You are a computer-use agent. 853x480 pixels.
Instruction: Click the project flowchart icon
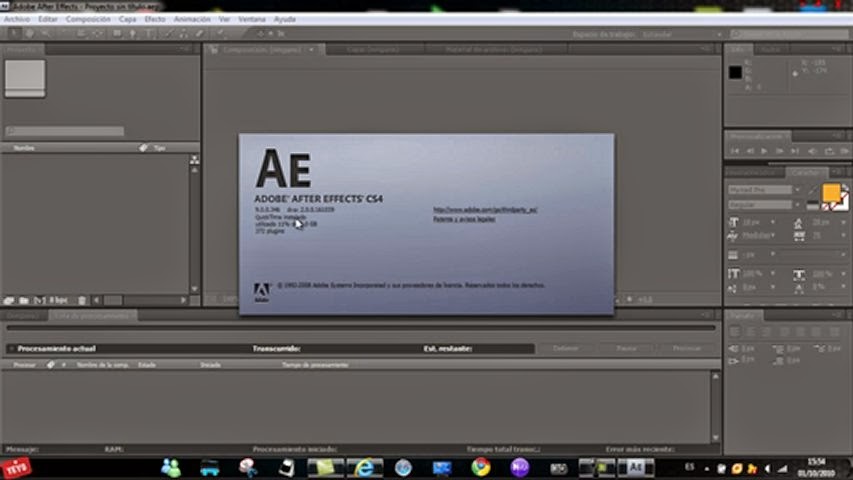click(194, 159)
